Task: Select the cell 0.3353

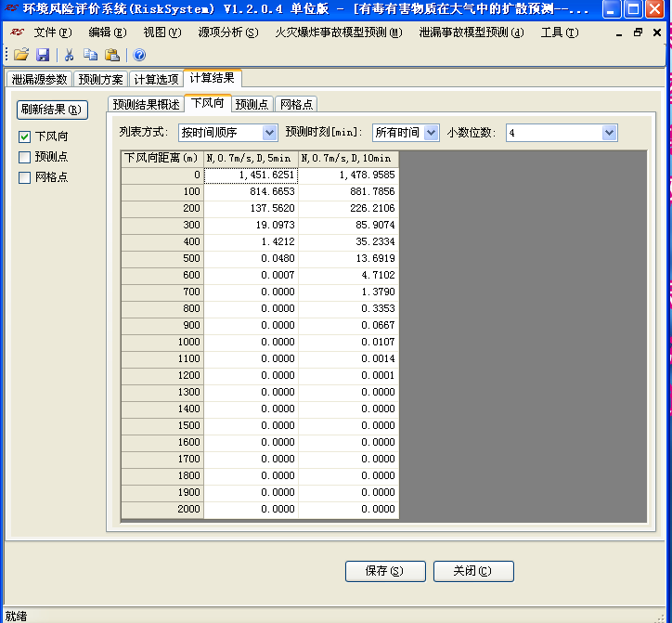Action: (348, 308)
